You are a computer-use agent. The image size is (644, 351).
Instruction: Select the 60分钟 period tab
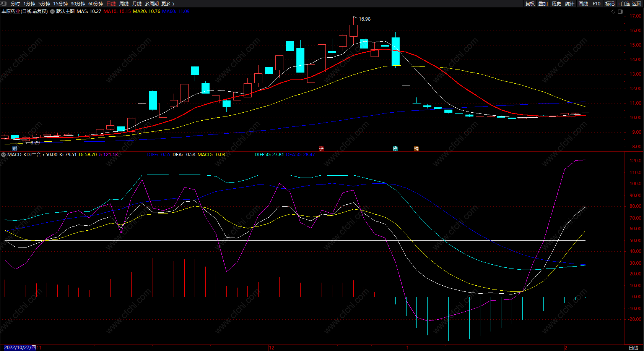(x=96, y=3)
